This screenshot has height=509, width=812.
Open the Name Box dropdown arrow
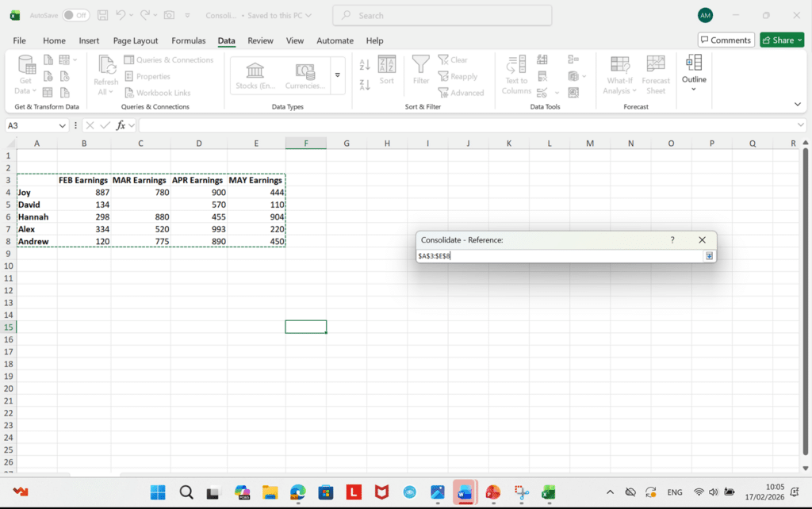63,125
